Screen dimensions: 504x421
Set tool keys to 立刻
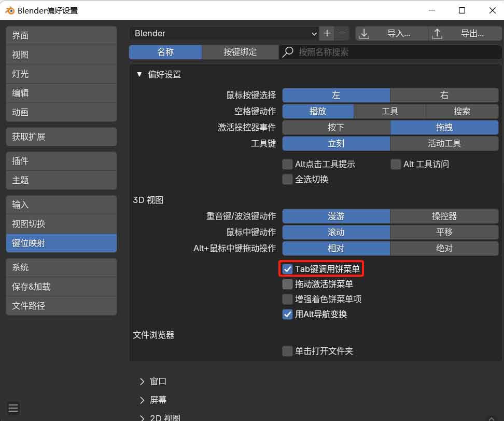[x=336, y=144]
